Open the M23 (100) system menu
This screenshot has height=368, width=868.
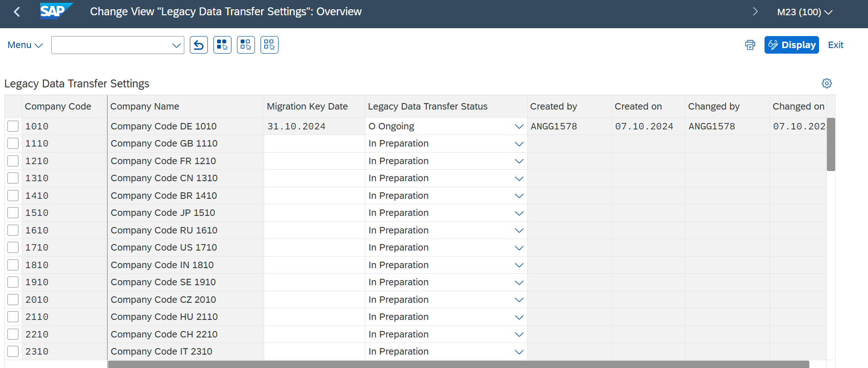[804, 12]
